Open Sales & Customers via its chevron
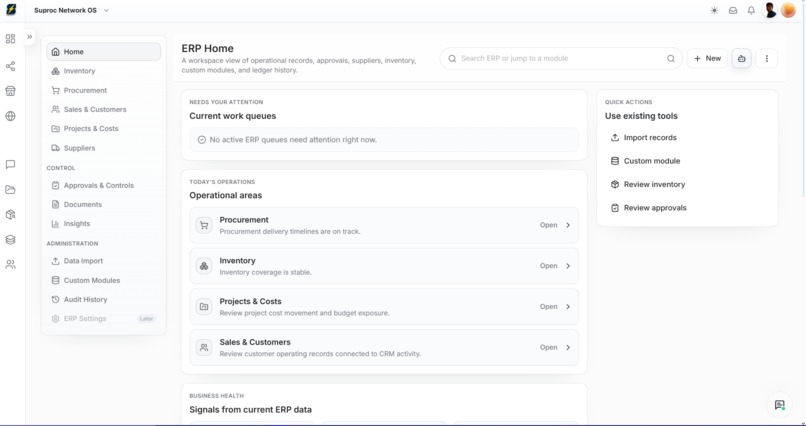 568,347
